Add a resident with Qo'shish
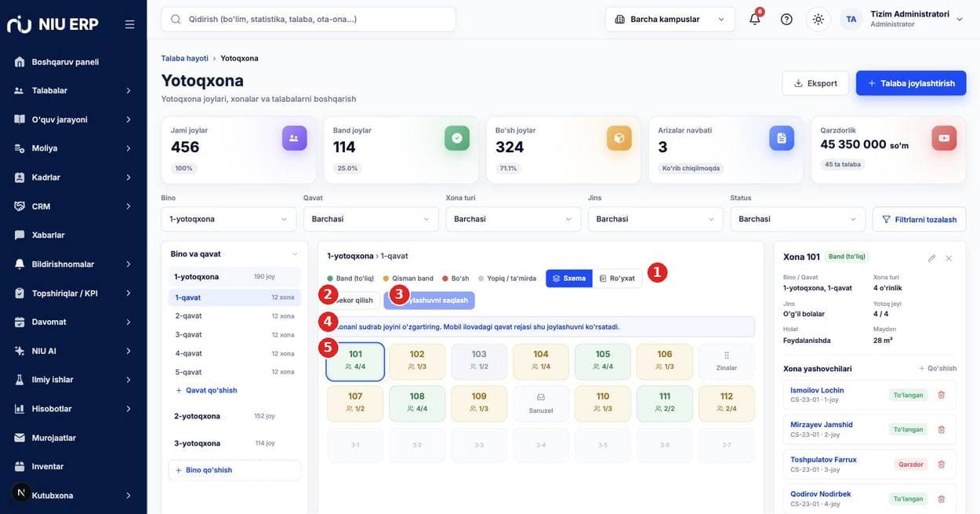This screenshot has width=980, height=514. 938,369
